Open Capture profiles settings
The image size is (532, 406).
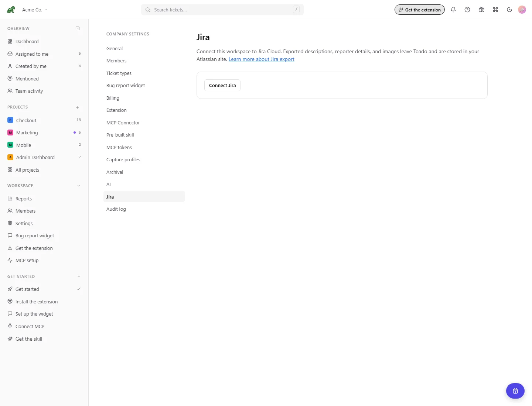[144, 159]
